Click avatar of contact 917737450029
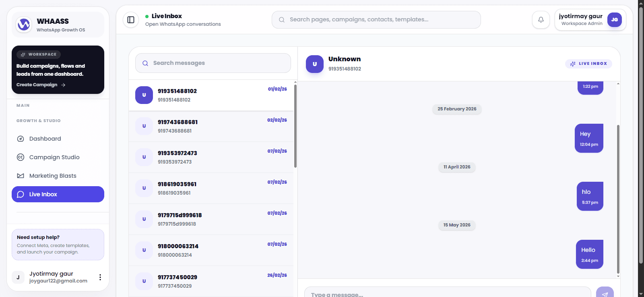Screen dimensions: 644x297 click(x=144, y=281)
